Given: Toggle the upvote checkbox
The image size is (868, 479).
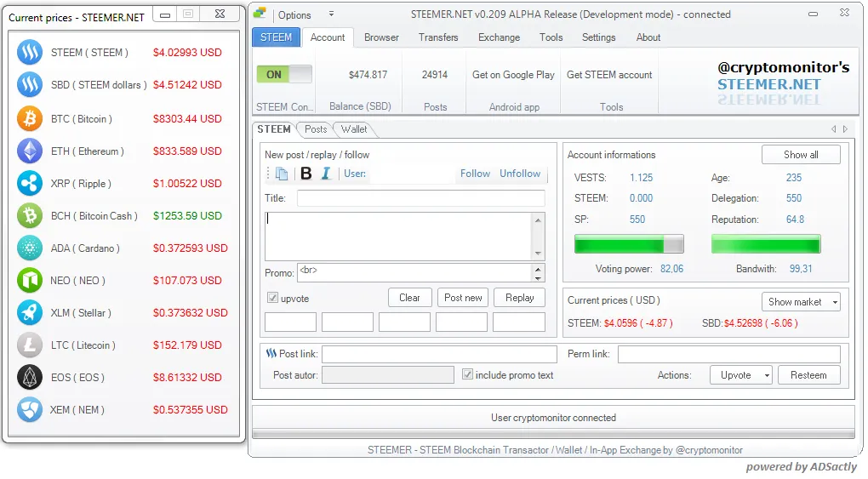Looking at the screenshot, I should 272,298.
